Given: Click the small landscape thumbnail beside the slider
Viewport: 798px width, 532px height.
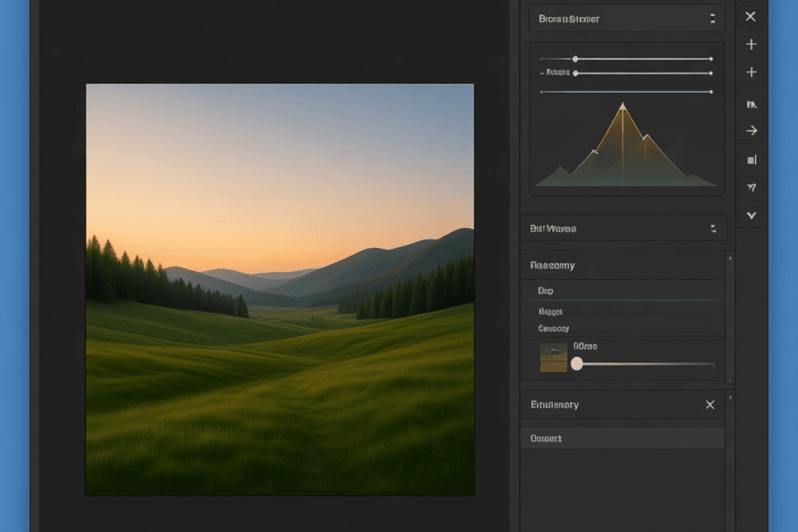Looking at the screenshot, I should (x=553, y=358).
